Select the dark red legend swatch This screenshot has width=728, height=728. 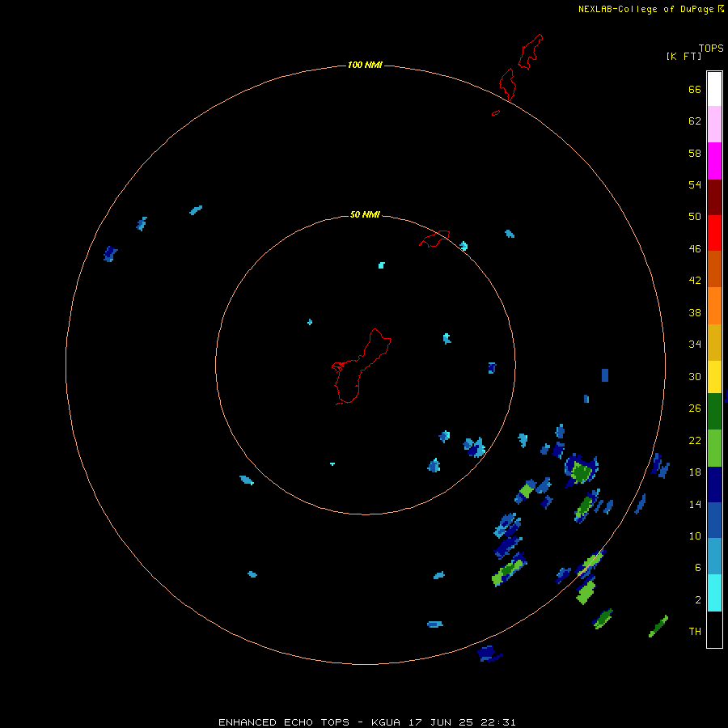coord(714,197)
